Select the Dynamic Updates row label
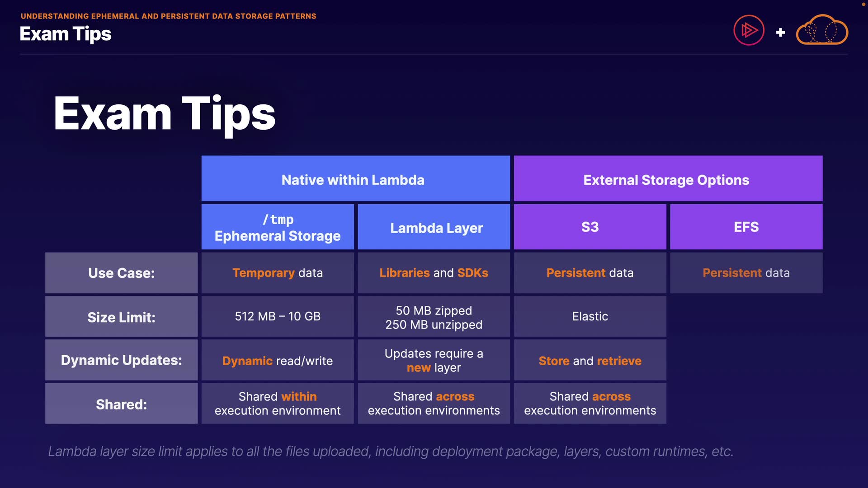 click(121, 360)
